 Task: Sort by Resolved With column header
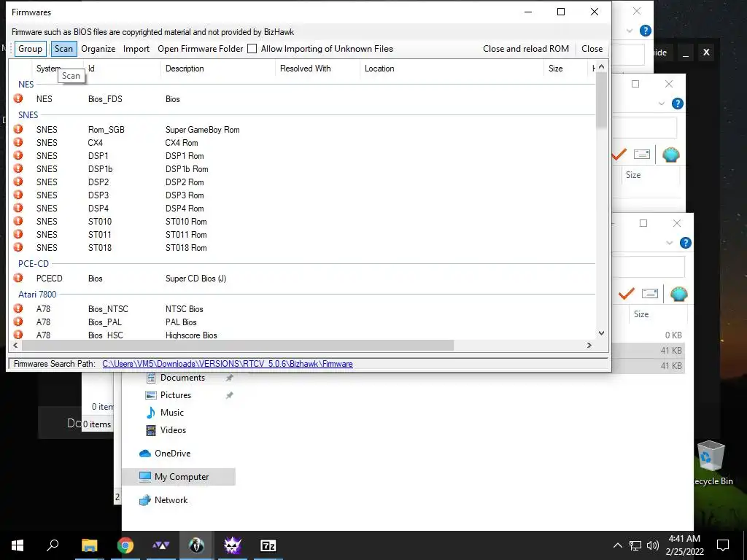pyautogui.click(x=306, y=68)
